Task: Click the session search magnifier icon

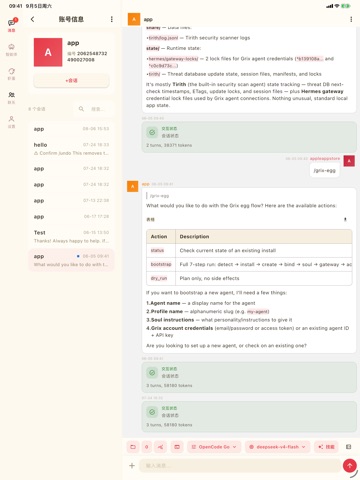Action: point(81,109)
